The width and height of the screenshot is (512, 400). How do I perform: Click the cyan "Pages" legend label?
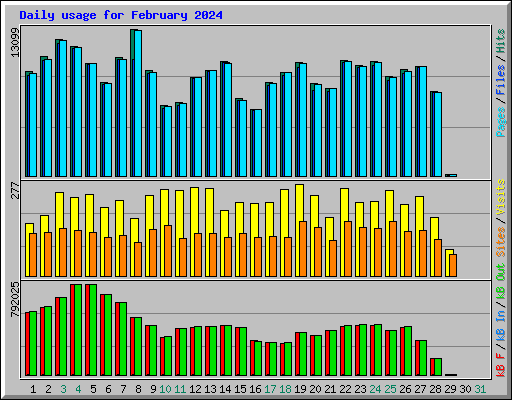pos(501,122)
